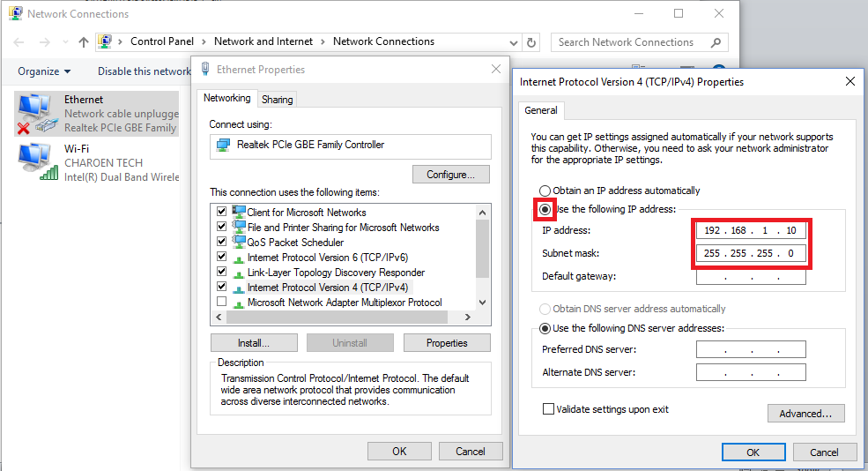Click the Configure... button

pos(450,175)
